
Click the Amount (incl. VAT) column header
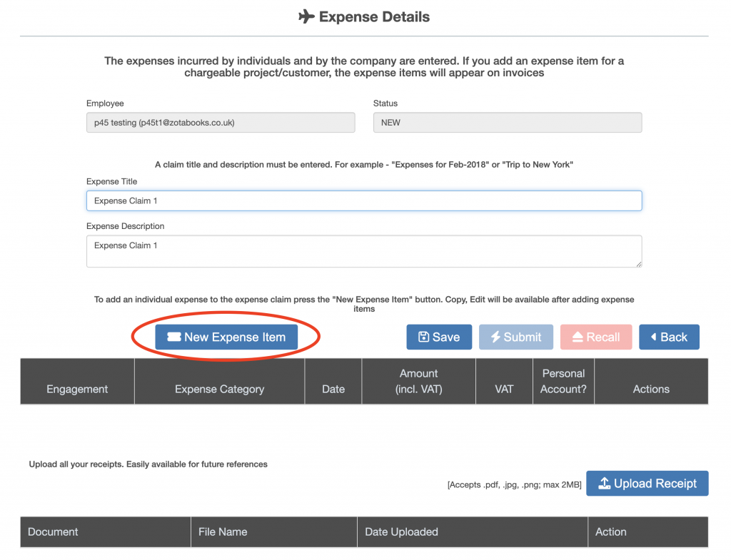click(418, 381)
